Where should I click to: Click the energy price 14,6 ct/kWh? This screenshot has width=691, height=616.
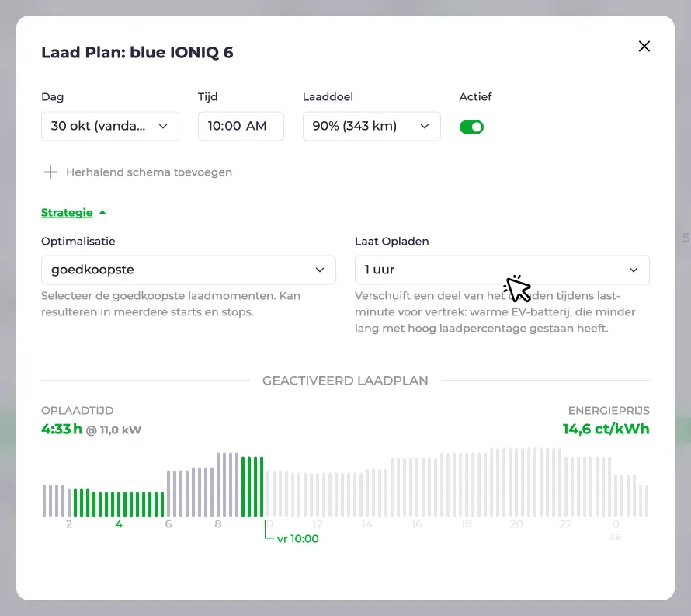click(606, 429)
